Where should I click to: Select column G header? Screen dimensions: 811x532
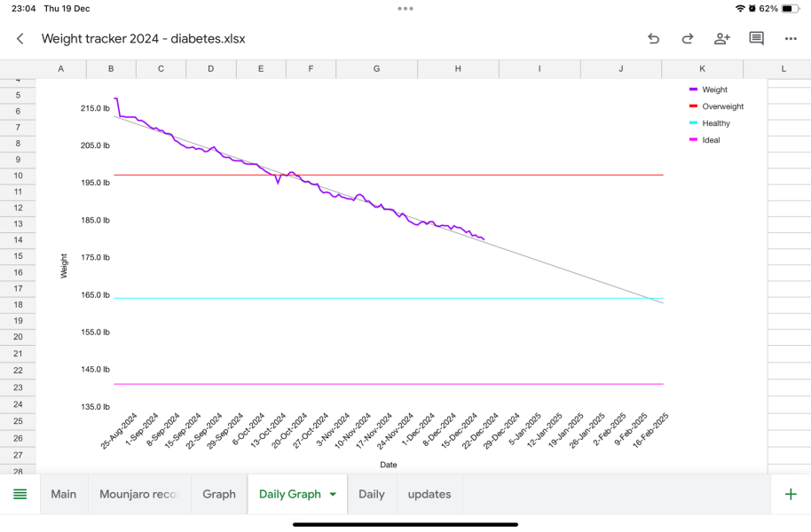(x=377, y=69)
